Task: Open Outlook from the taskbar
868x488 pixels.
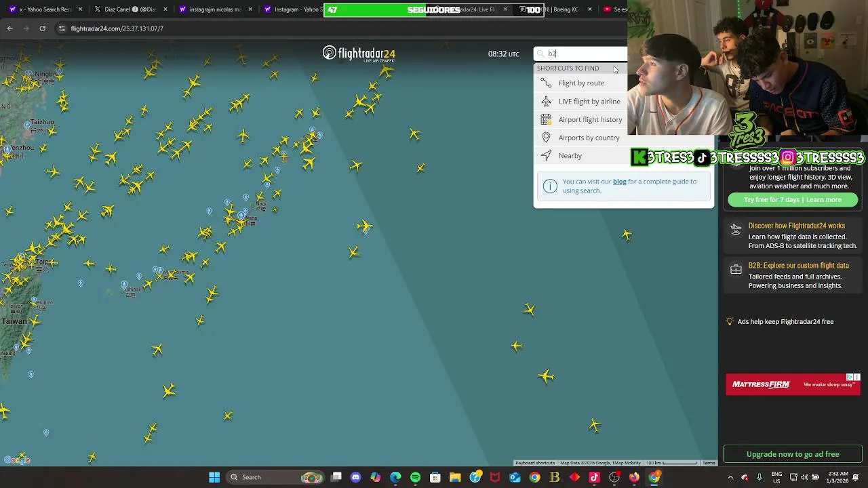Action: point(515,477)
